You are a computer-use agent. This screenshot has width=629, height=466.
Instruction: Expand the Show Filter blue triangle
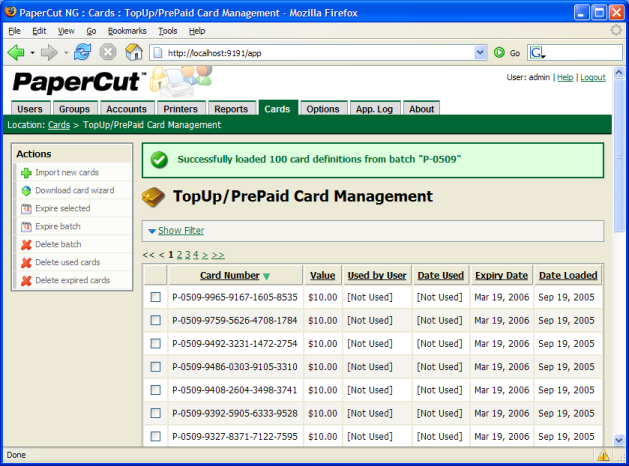point(152,231)
